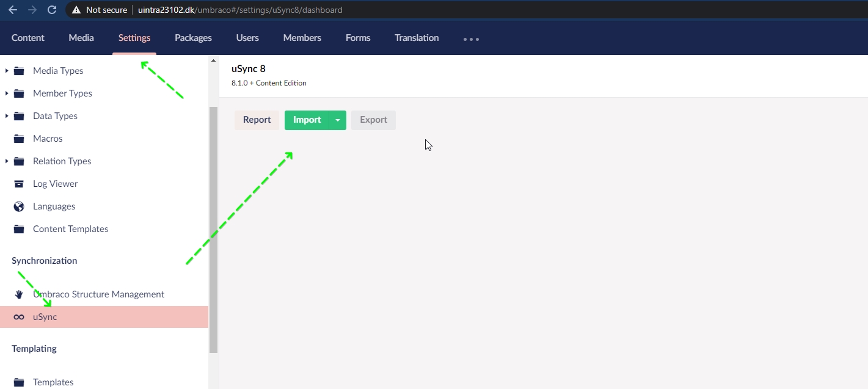The height and width of the screenshot is (389, 868).
Task: Click the Member Types folder icon
Action: coord(19,93)
